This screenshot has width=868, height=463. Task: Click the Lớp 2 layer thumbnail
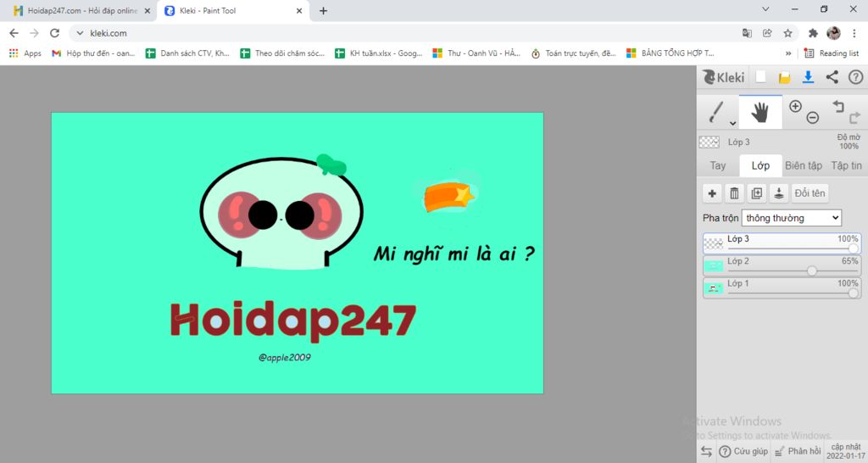(x=714, y=265)
